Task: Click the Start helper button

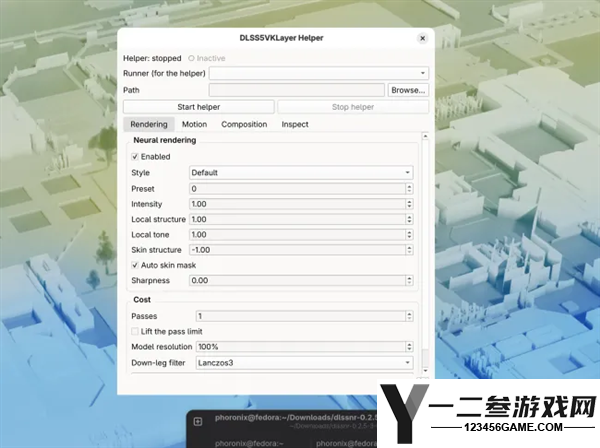Action: click(199, 107)
